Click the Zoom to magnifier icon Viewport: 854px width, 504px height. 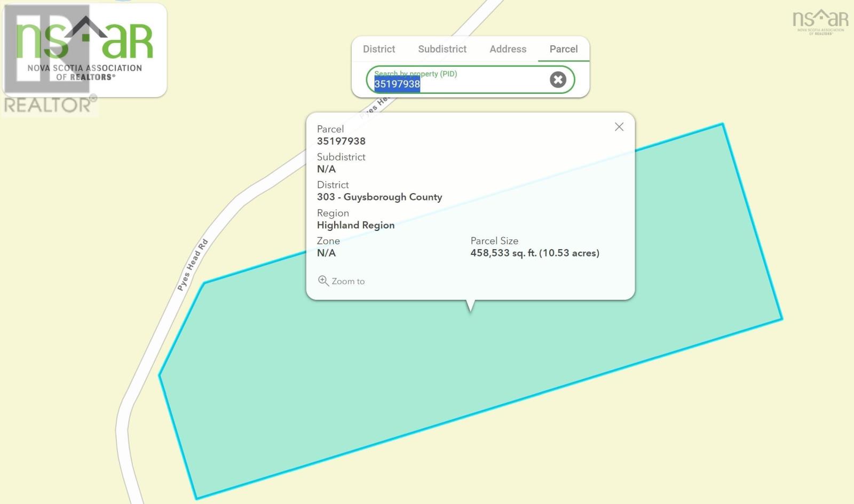pyautogui.click(x=323, y=281)
